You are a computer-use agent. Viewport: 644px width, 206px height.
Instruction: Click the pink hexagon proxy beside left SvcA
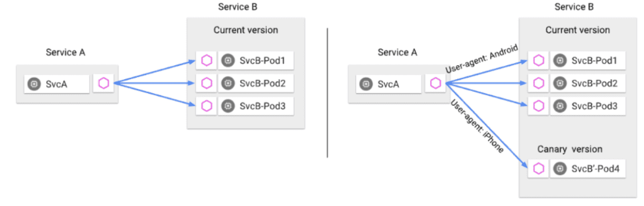tap(103, 84)
